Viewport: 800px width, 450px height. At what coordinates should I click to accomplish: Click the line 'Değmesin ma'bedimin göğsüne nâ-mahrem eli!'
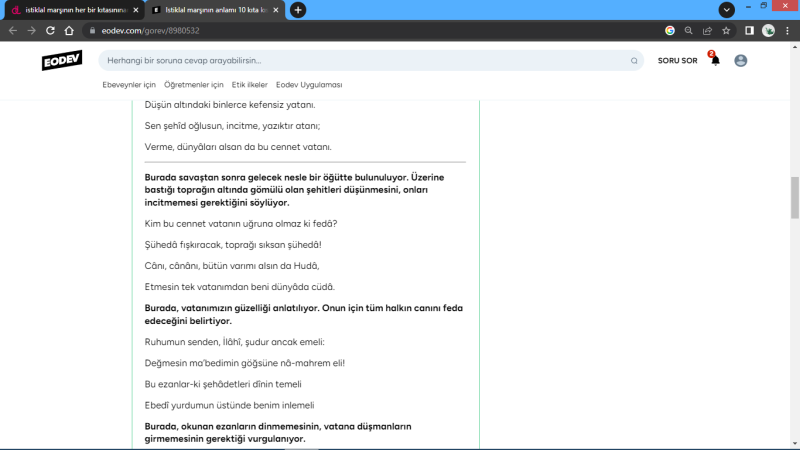click(x=244, y=363)
